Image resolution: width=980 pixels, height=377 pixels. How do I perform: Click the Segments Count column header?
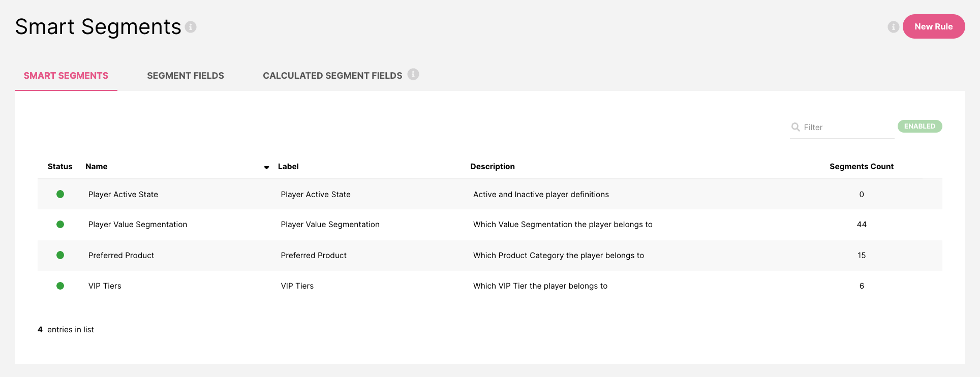tap(861, 167)
